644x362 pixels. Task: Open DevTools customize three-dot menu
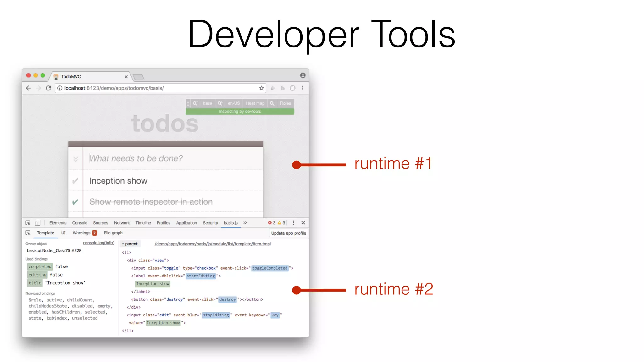(x=293, y=223)
